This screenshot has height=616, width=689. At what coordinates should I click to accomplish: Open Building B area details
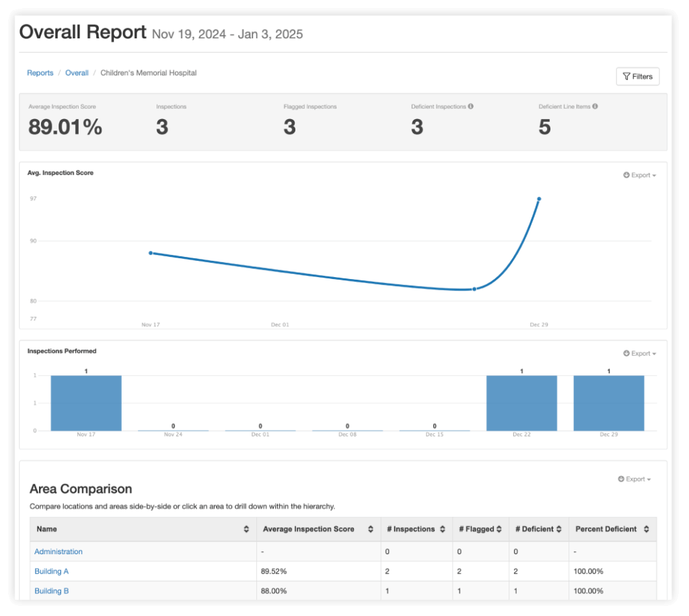pos(52,590)
